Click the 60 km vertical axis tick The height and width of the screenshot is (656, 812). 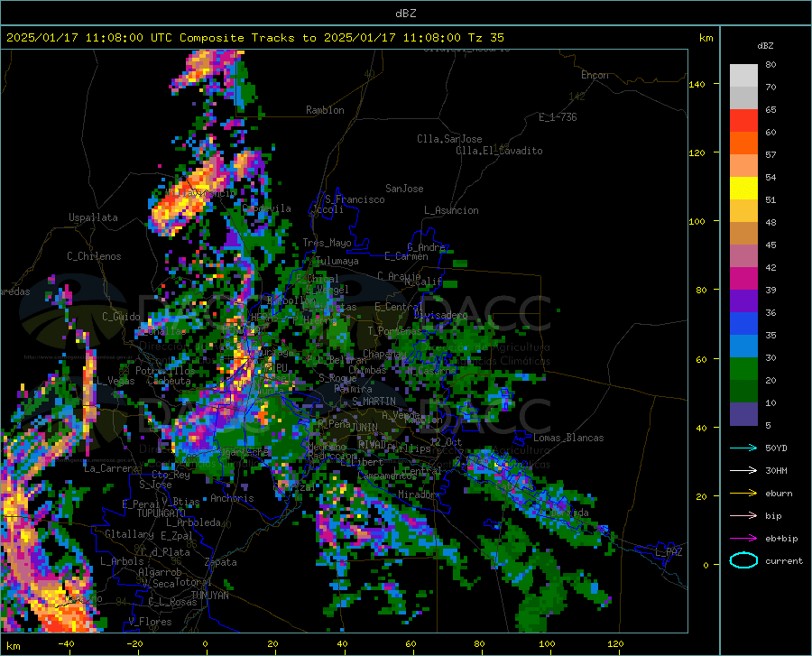pyautogui.click(x=701, y=359)
